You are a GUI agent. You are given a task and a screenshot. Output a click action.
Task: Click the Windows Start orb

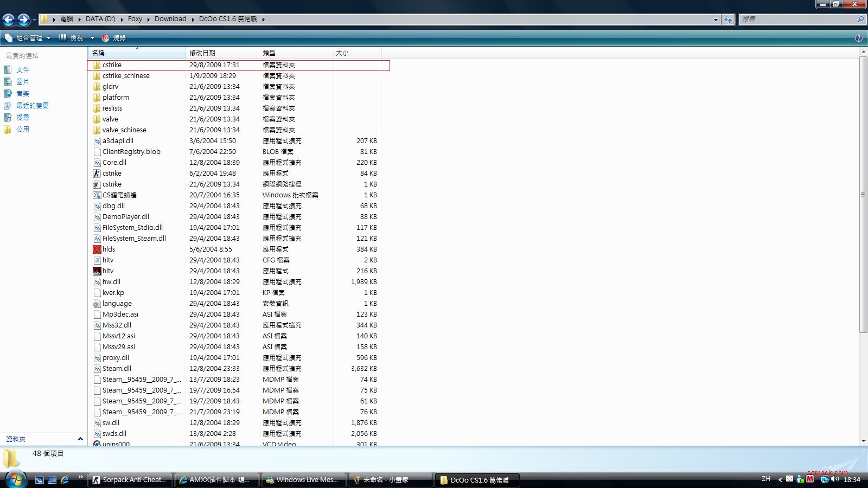point(16,479)
